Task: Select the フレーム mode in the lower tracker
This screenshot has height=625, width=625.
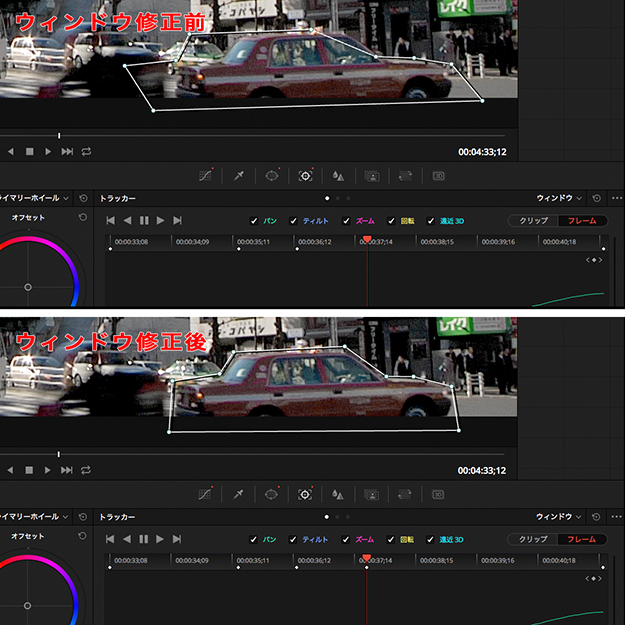Action: click(x=581, y=539)
